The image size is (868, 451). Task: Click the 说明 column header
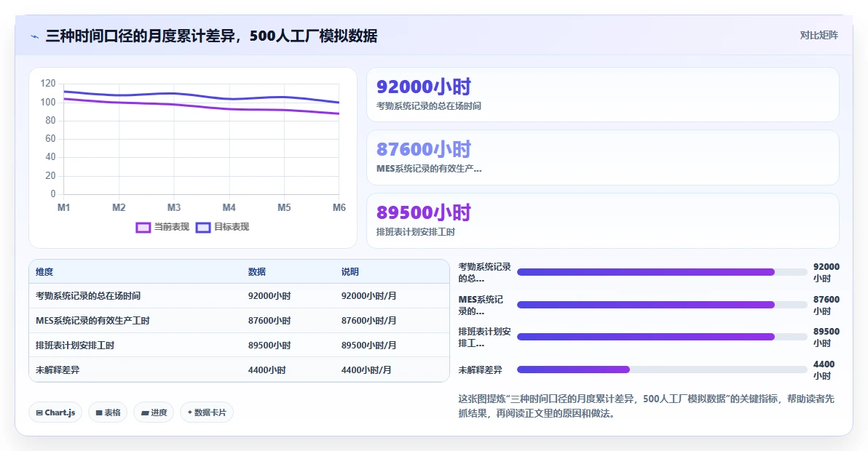(x=350, y=272)
